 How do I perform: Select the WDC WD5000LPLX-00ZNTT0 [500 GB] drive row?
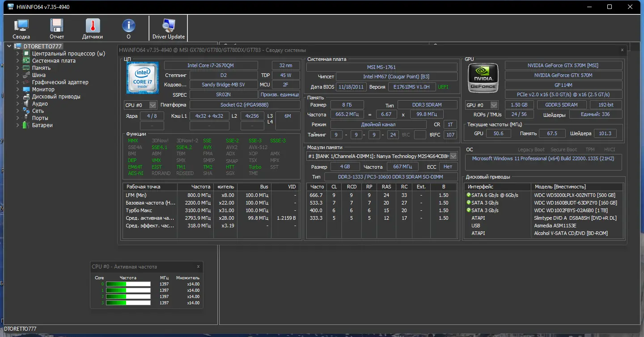tap(543, 195)
